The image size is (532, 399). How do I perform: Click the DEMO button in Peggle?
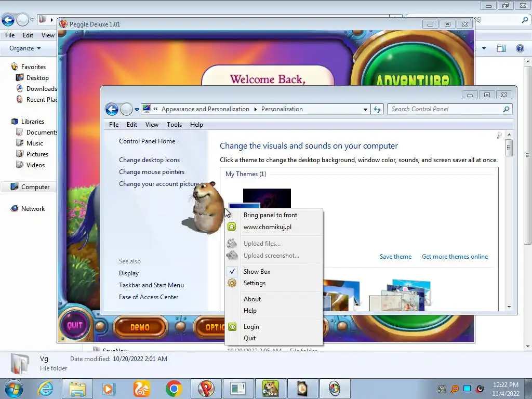140,327
